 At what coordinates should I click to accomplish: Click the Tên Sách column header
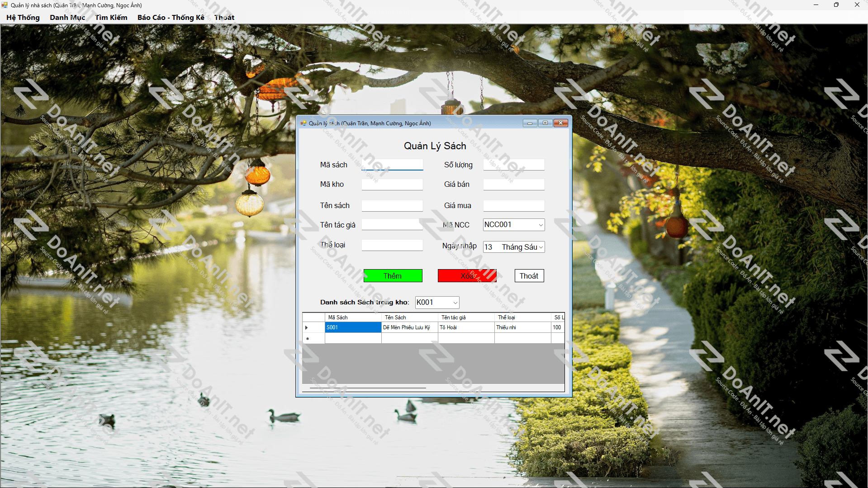tap(409, 317)
